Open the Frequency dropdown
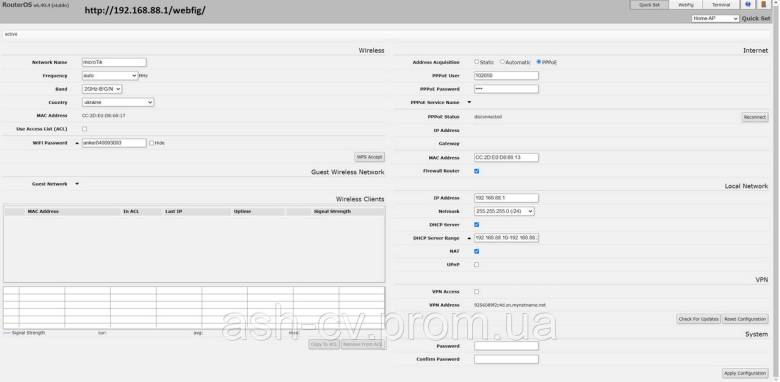 point(109,76)
